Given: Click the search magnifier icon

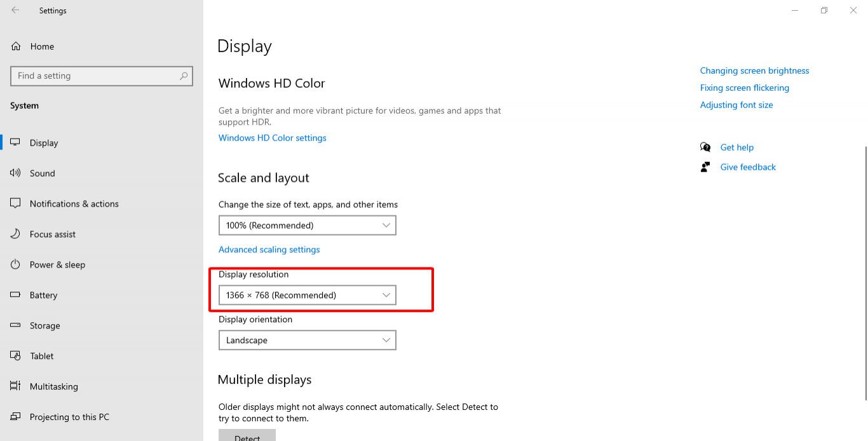Looking at the screenshot, I should click(x=184, y=76).
